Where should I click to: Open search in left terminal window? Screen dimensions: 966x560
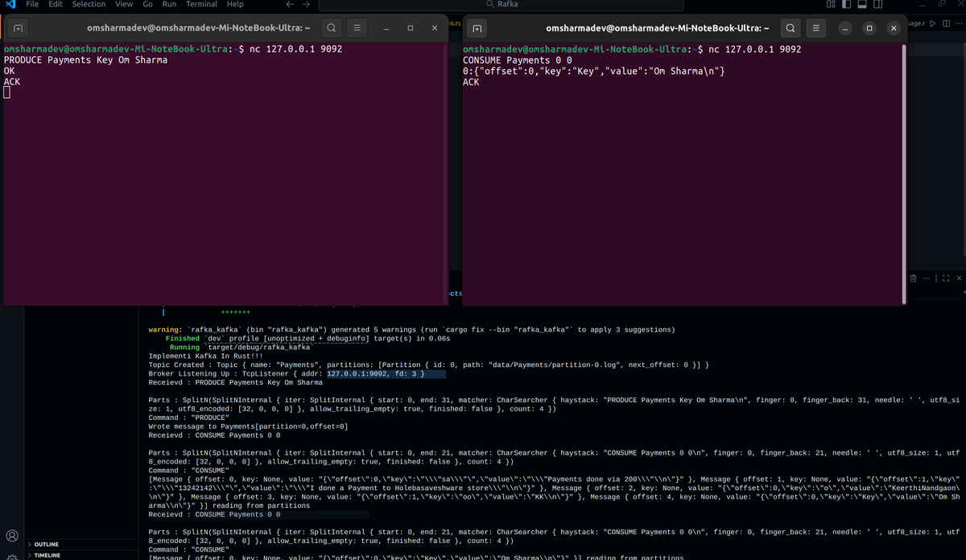(332, 28)
